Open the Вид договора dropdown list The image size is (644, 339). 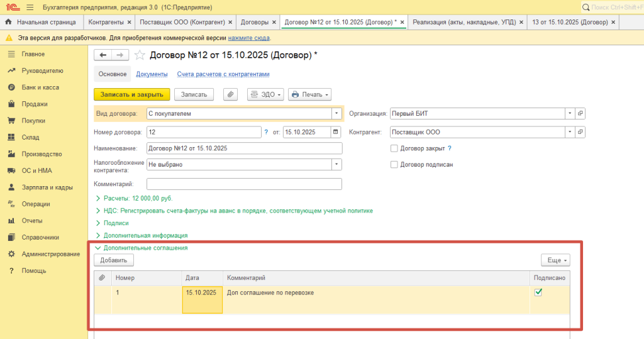point(337,114)
